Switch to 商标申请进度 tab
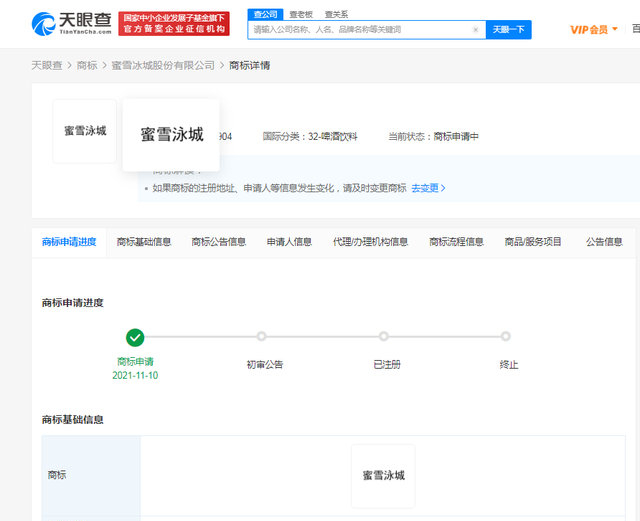The width and height of the screenshot is (640, 521). coord(69,242)
